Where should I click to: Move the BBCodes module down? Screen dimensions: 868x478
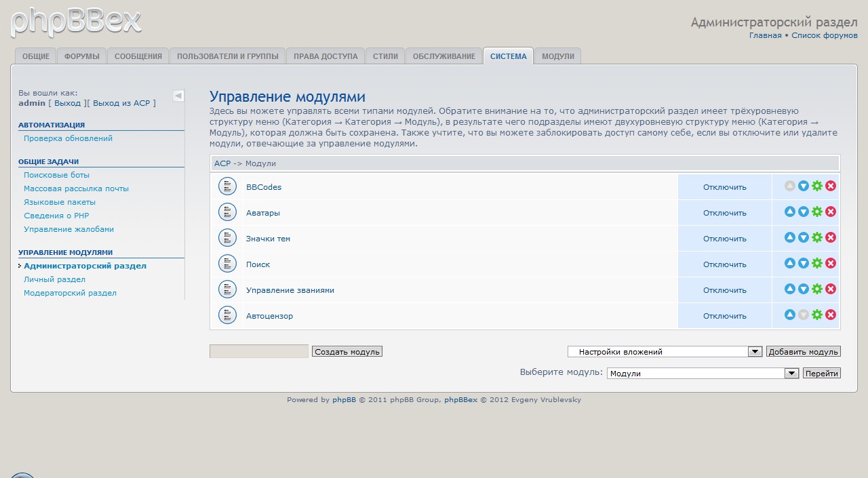803,186
